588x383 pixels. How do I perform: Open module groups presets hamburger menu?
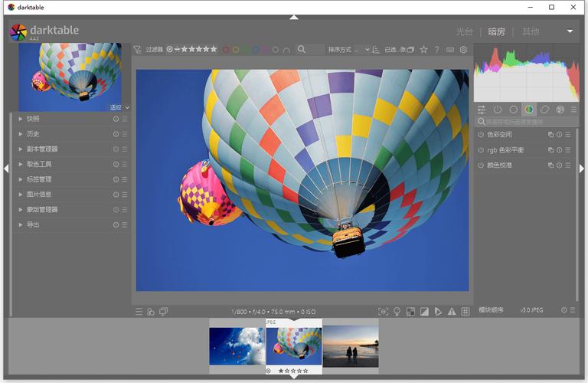573,110
